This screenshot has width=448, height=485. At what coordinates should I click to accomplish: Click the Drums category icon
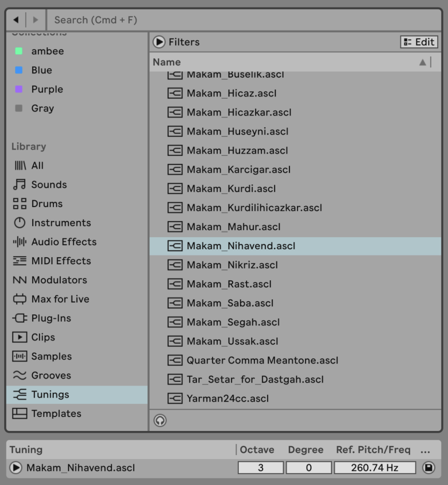point(19,204)
